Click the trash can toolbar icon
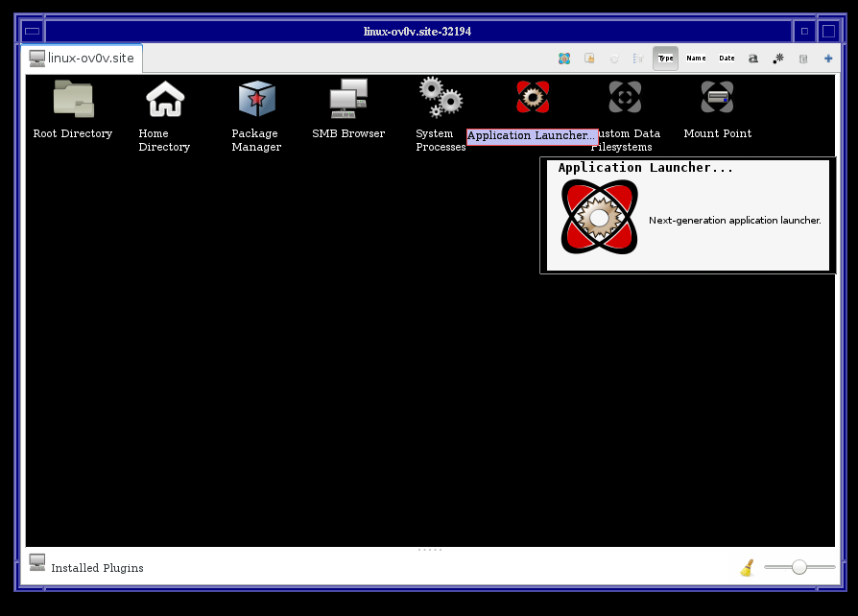This screenshot has width=858, height=616. (803, 59)
